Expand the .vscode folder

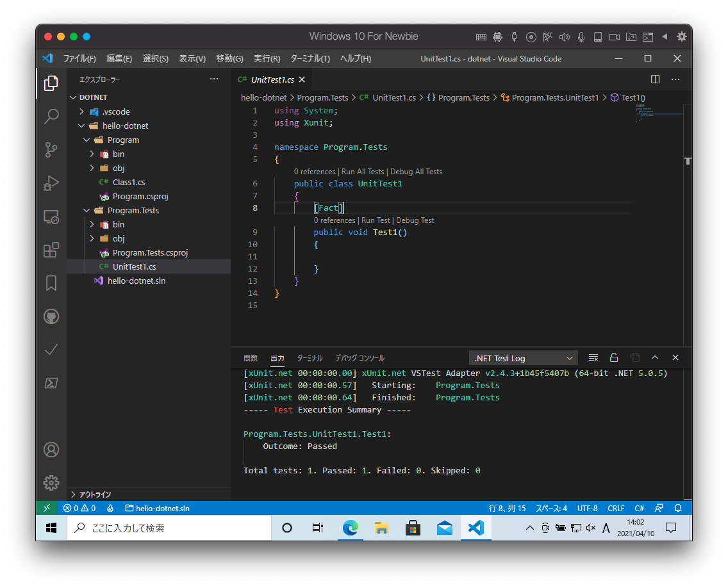click(115, 111)
